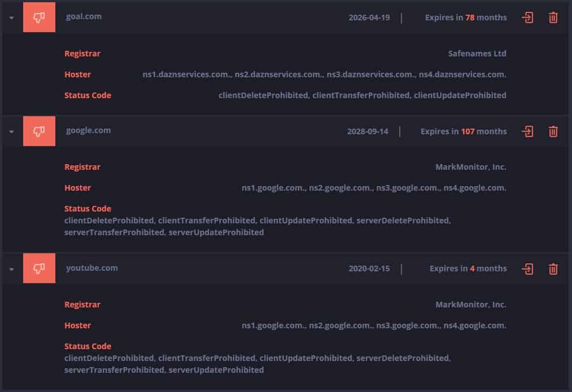This screenshot has height=392, width=572.
Task: Open google.com via its arrow-into-box icon
Action: [x=527, y=131]
